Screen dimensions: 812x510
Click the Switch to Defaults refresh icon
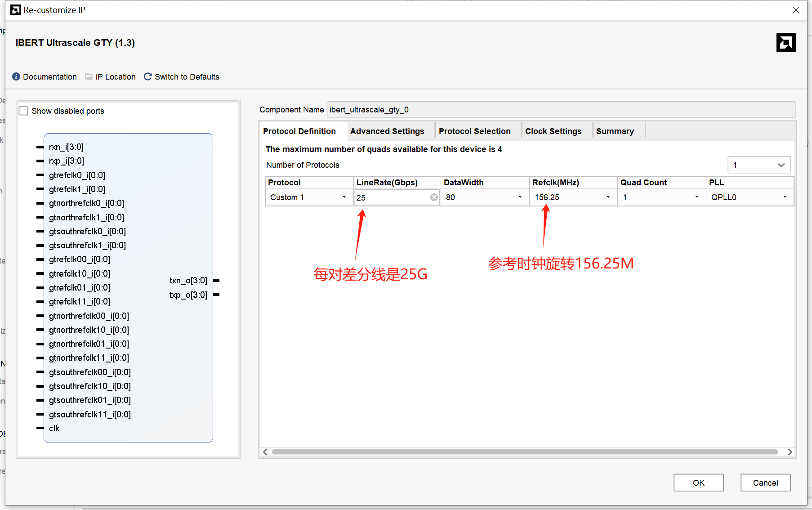click(147, 76)
